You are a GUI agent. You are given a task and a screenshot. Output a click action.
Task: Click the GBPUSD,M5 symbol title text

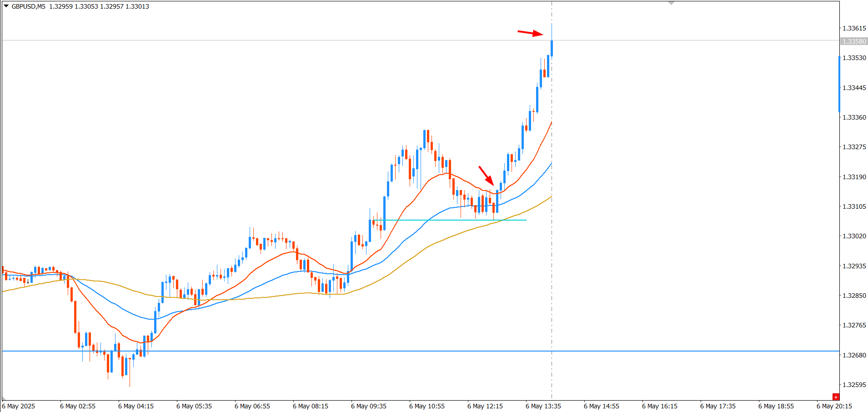point(28,6)
